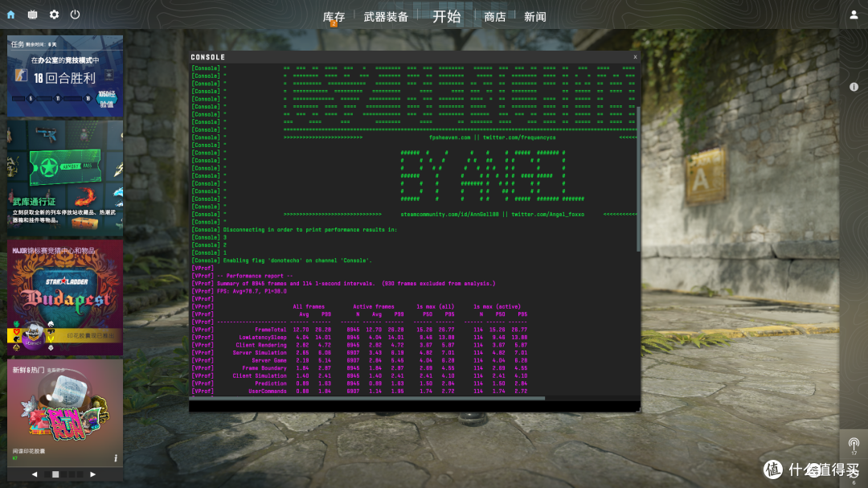
Task: Click the Client Simulation row label
Action: [260, 376]
